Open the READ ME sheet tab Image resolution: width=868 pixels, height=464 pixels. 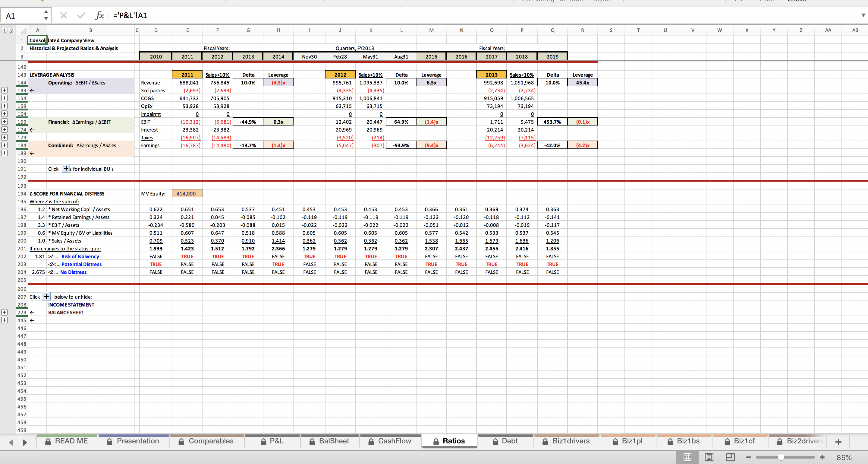(x=67, y=441)
